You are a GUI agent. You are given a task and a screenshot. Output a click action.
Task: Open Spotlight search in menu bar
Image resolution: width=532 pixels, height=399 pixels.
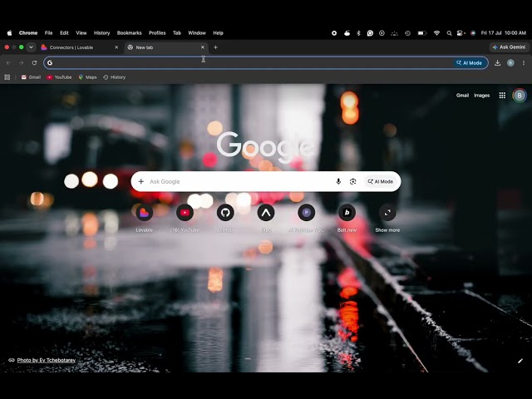449,33
